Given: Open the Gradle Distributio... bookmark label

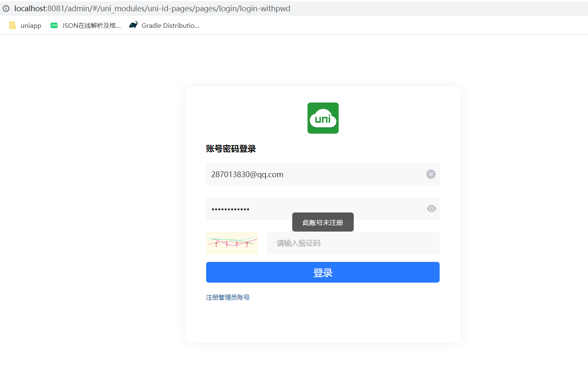Looking at the screenshot, I should (170, 26).
